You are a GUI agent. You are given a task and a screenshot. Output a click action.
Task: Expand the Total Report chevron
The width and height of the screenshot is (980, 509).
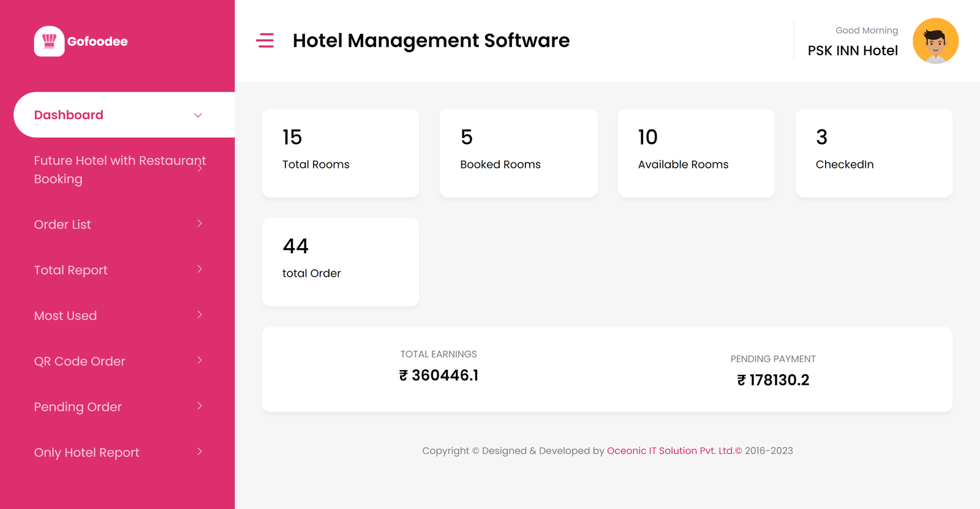[x=200, y=269]
